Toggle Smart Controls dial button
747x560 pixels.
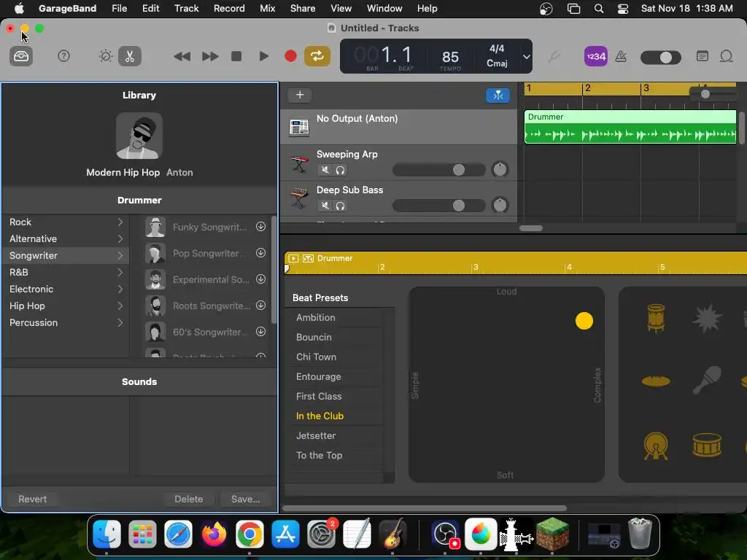(x=106, y=56)
